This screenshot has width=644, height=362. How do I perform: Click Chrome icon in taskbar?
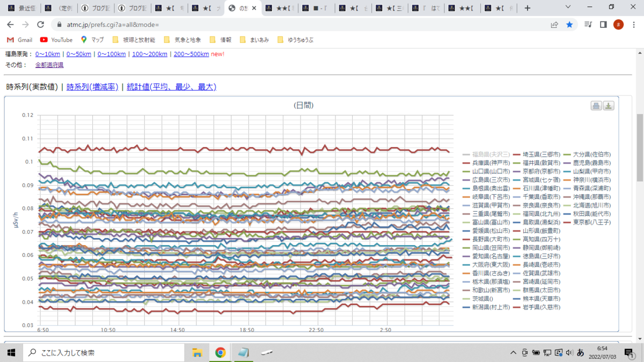pos(220,352)
